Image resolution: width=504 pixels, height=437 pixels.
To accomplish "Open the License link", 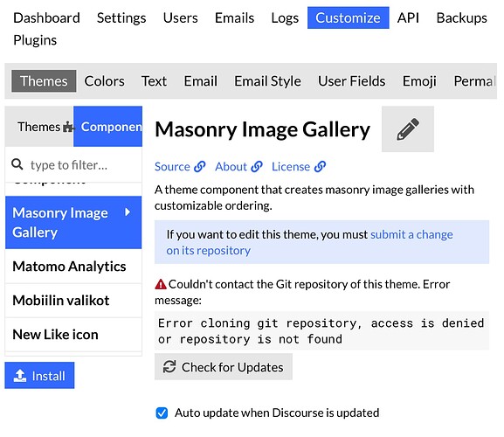I will pos(299,167).
